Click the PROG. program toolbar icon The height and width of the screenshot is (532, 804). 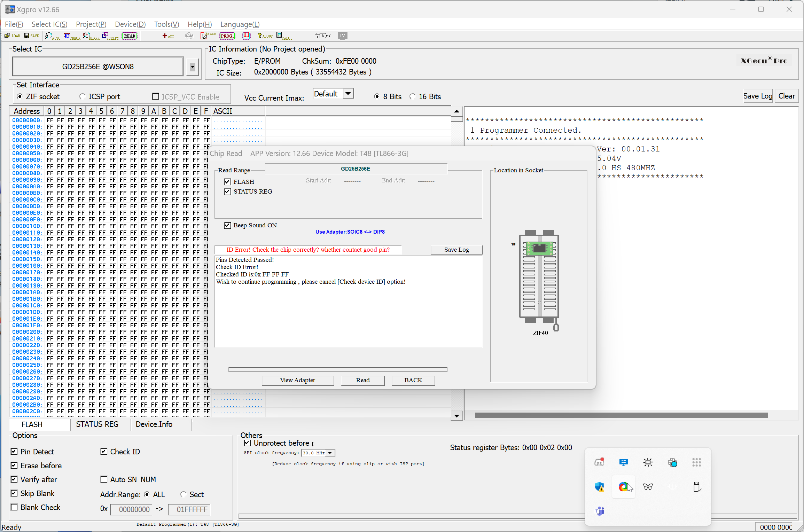pos(227,36)
